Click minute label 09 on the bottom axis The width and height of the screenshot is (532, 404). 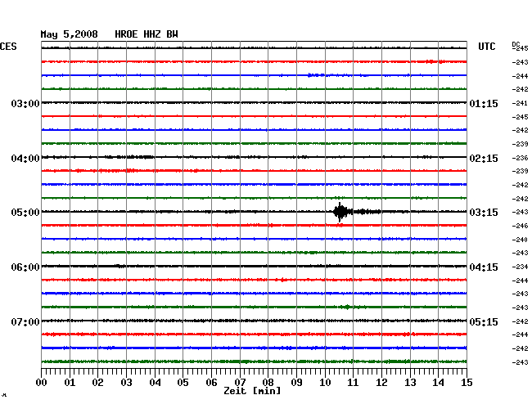click(296, 383)
